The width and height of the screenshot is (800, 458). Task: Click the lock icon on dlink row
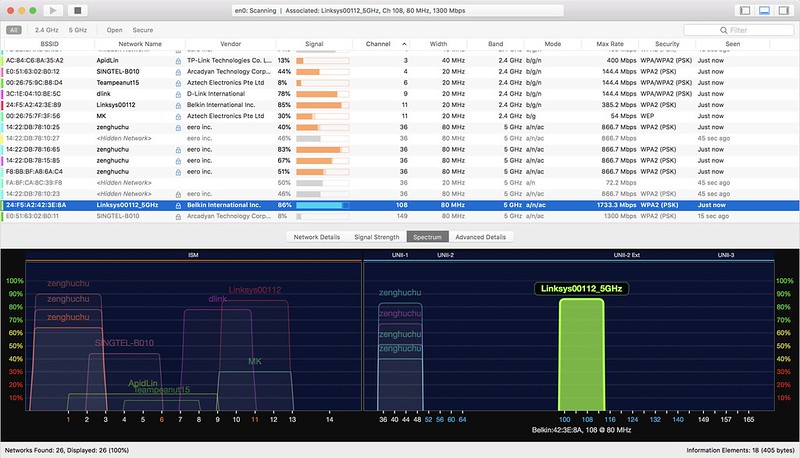click(178, 94)
